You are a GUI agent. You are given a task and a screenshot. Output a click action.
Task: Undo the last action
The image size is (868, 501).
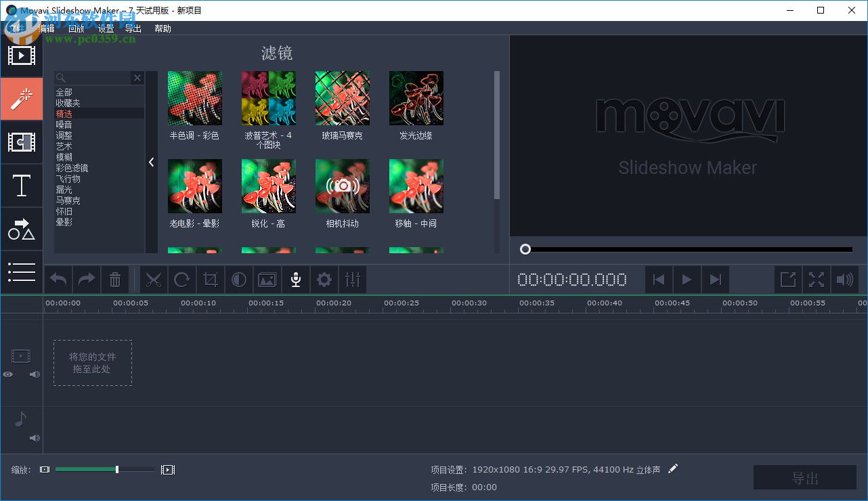(x=58, y=279)
